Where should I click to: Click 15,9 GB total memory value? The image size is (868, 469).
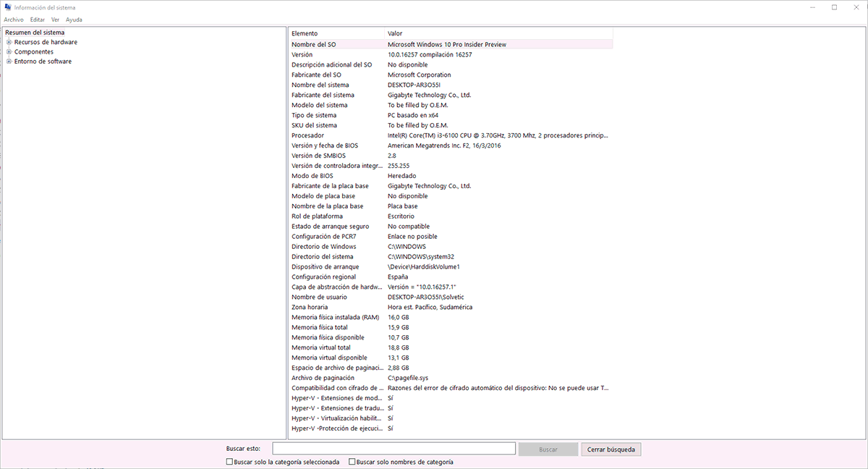399,327
